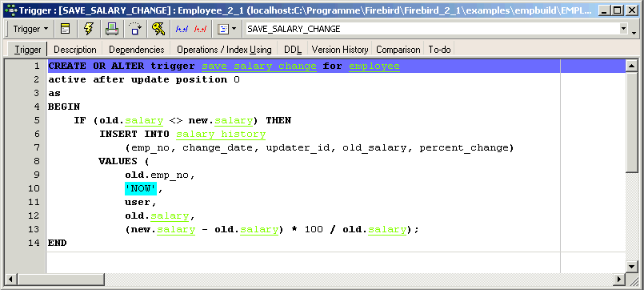Click the dotted arrow step-over icon
644x290 pixels.
coord(134,29)
